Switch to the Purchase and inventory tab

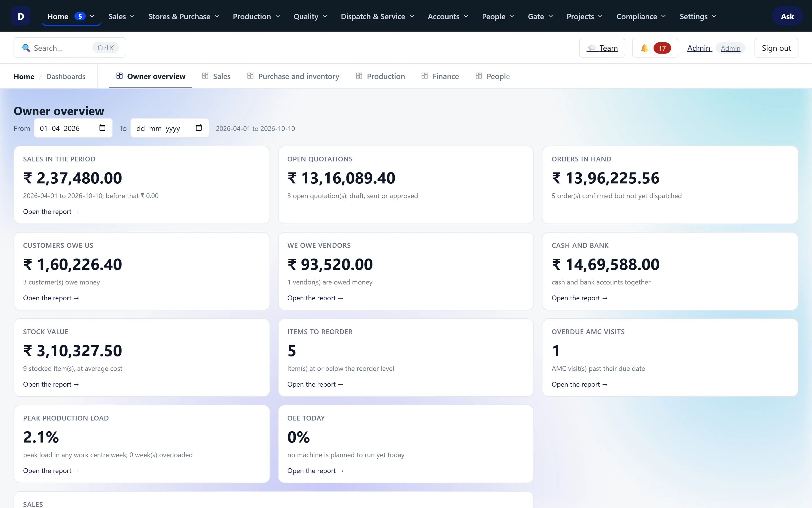293,76
